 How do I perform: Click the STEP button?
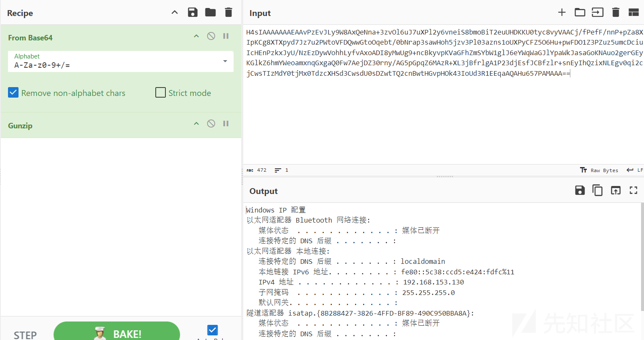tap(25, 335)
